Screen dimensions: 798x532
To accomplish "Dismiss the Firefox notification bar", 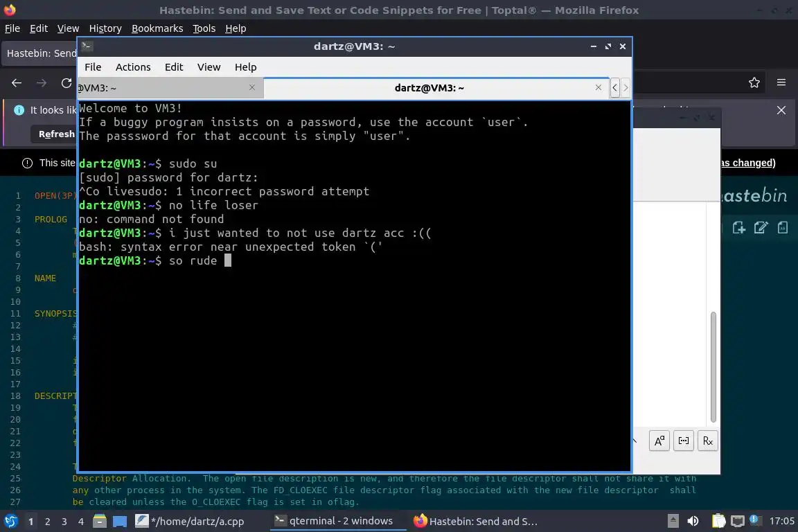I will coord(781,110).
